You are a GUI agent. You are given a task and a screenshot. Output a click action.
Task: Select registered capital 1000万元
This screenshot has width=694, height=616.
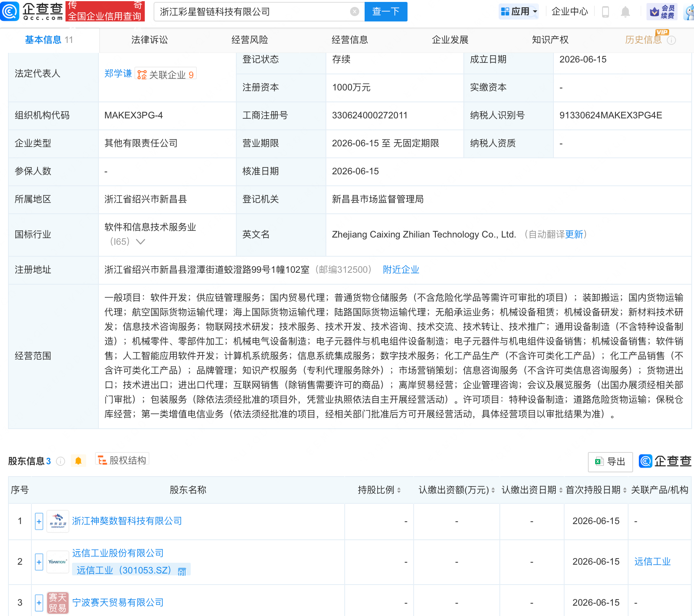coord(351,87)
